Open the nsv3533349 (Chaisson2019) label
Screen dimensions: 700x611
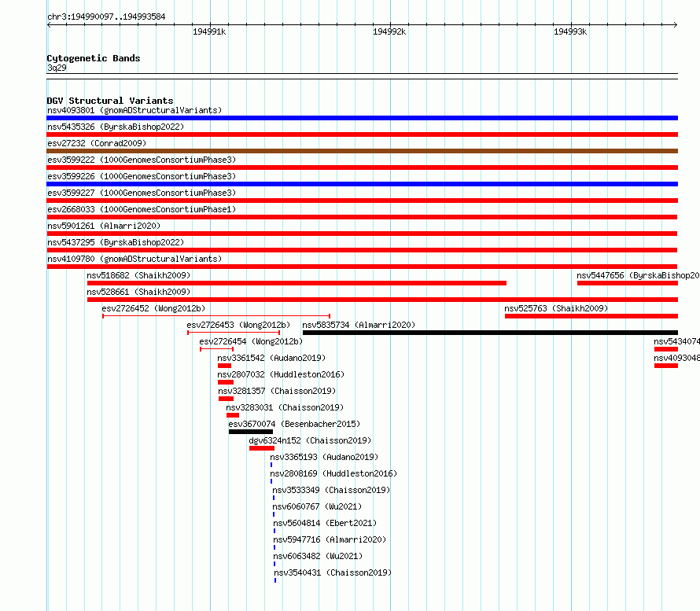(x=331, y=490)
